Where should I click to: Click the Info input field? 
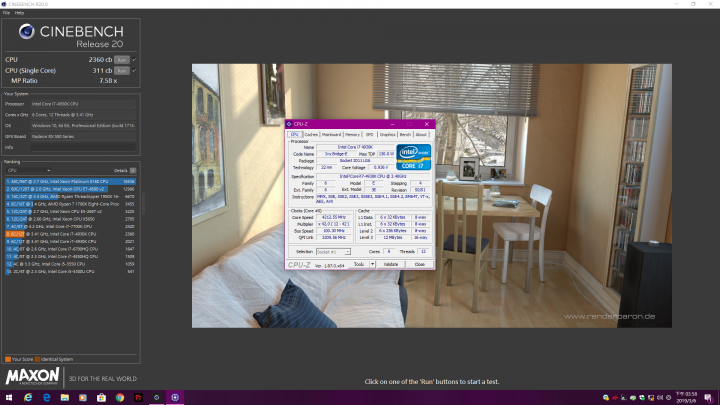tap(83, 147)
